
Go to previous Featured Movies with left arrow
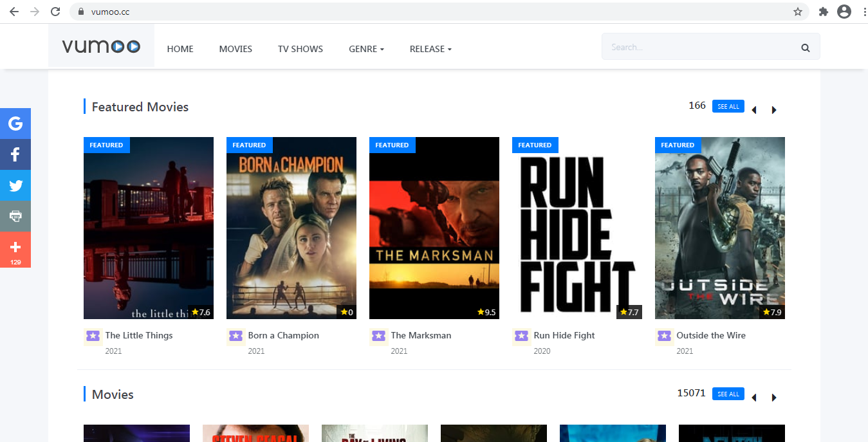tap(754, 110)
